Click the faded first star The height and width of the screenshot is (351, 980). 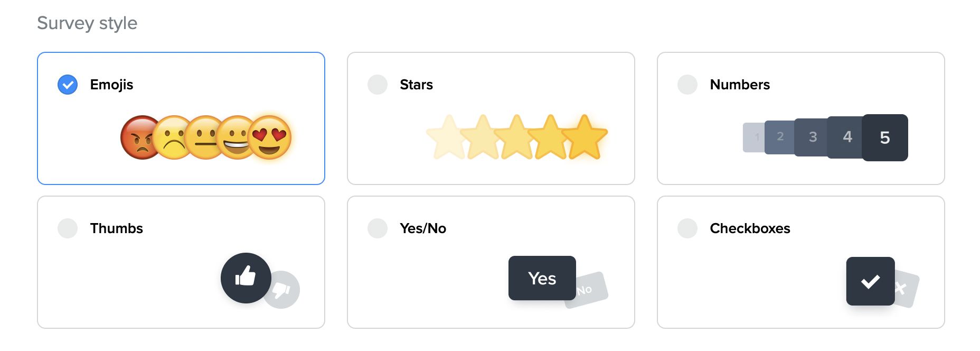click(447, 137)
